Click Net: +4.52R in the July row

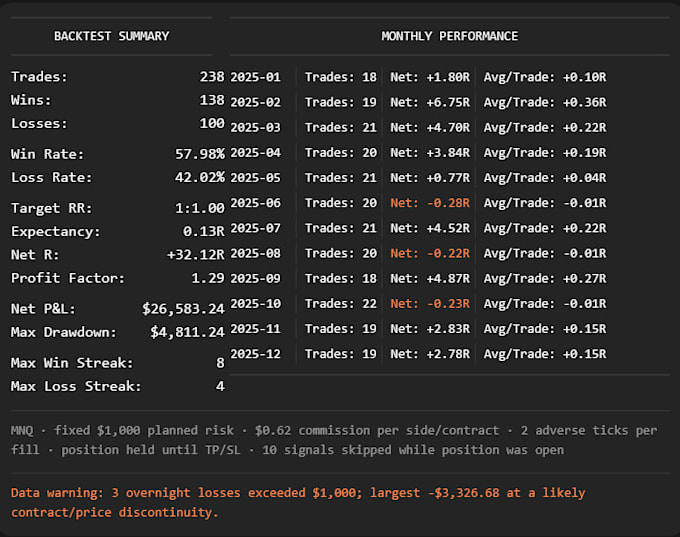tap(430, 228)
